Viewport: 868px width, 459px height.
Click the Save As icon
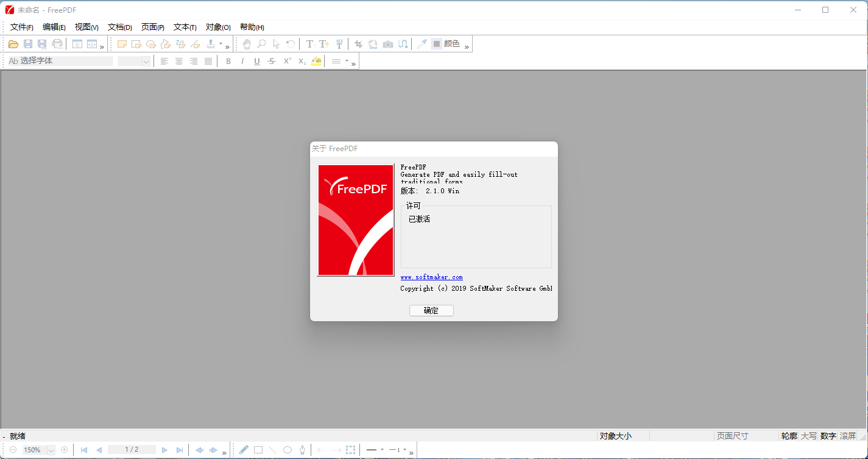[x=42, y=44]
